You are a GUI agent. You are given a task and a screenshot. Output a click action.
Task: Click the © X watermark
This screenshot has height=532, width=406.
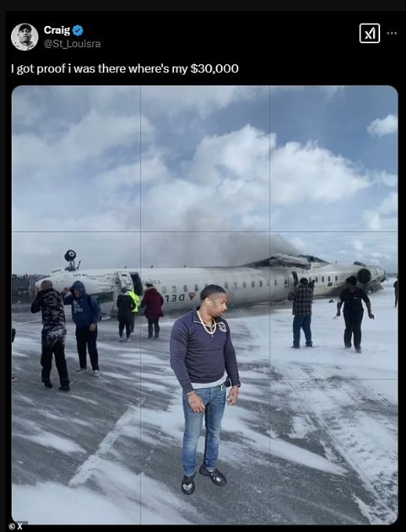point(16,527)
